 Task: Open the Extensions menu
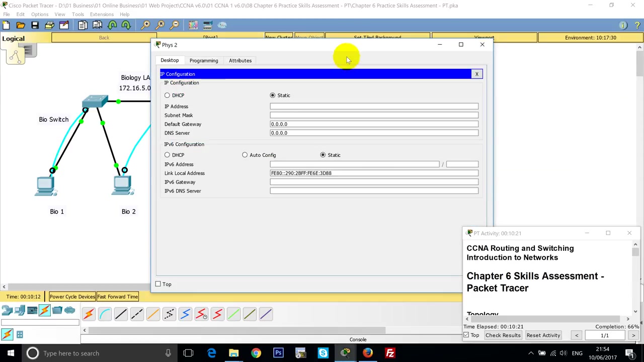(x=102, y=14)
